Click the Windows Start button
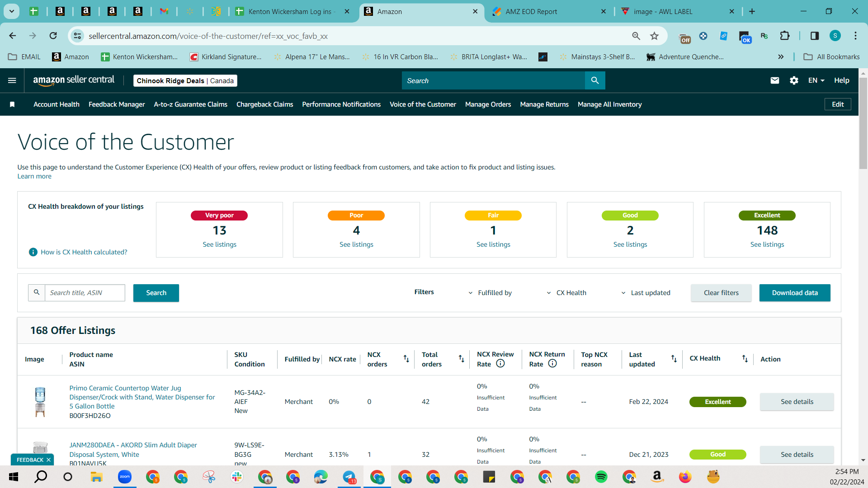 (x=13, y=477)
